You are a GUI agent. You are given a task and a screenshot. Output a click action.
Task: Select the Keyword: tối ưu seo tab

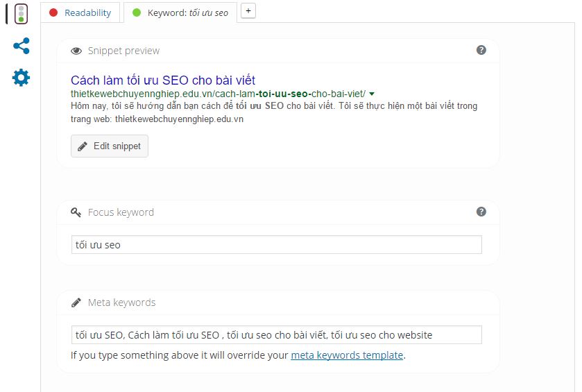point(187,12)
